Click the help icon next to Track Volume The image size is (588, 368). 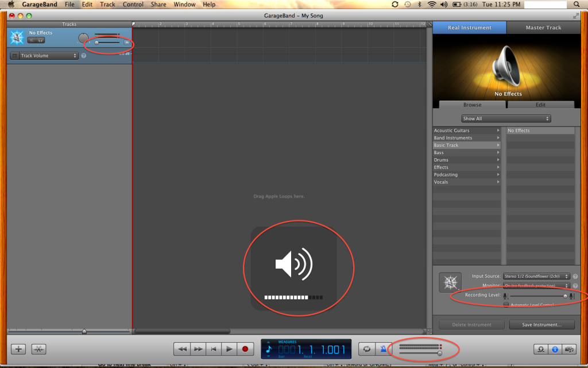(84, 56)
